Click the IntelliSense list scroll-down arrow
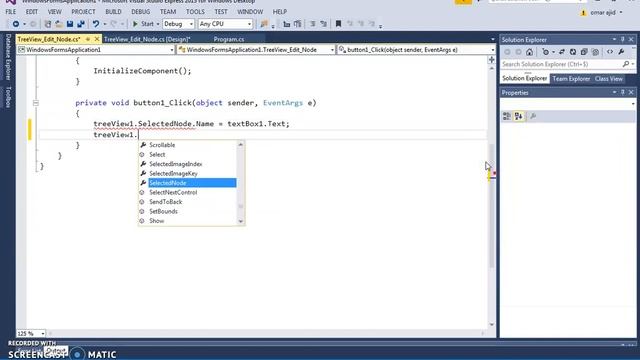Image resolution: width=640 pixels, height=360 pixels. point(240,221)
